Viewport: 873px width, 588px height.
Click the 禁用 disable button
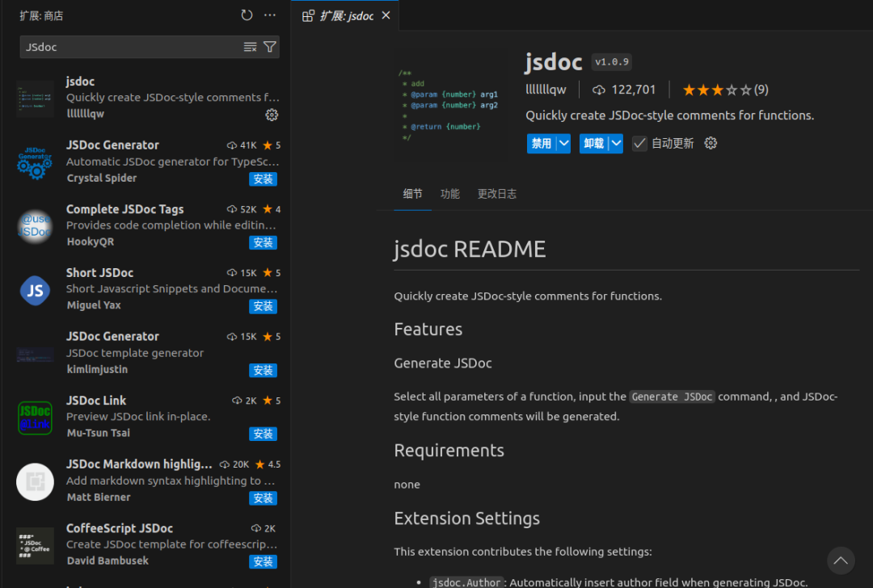click(542, 144)
